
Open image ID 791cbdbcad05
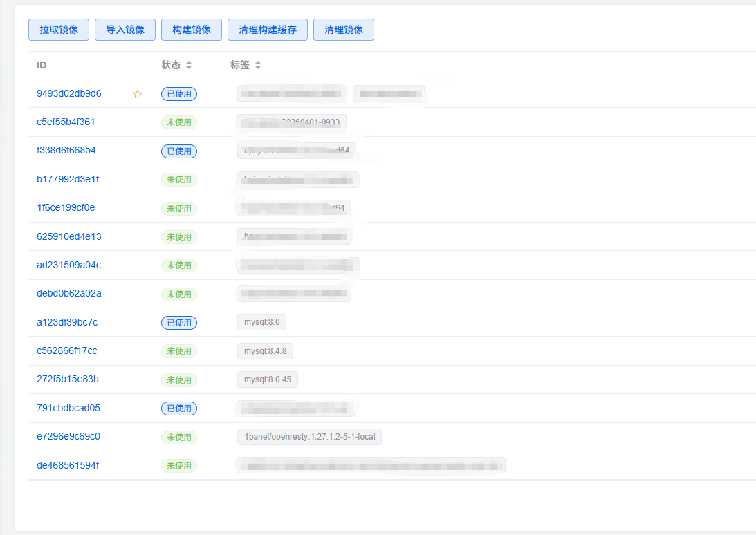[68, 408]
